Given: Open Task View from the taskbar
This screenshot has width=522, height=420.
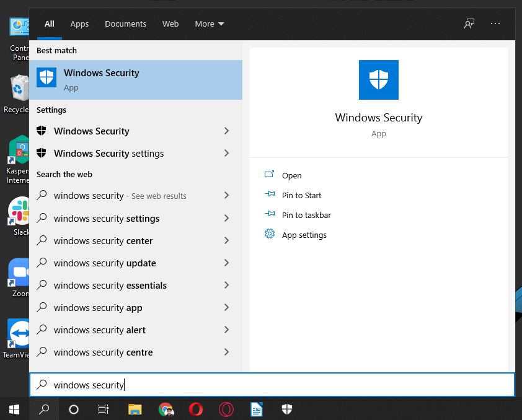Looking at the screenshot, I should (104, 409).
